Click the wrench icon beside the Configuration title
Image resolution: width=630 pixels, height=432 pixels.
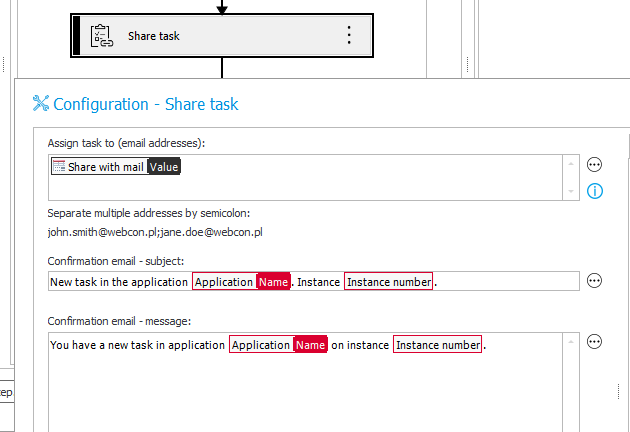[x=41, y=103]
